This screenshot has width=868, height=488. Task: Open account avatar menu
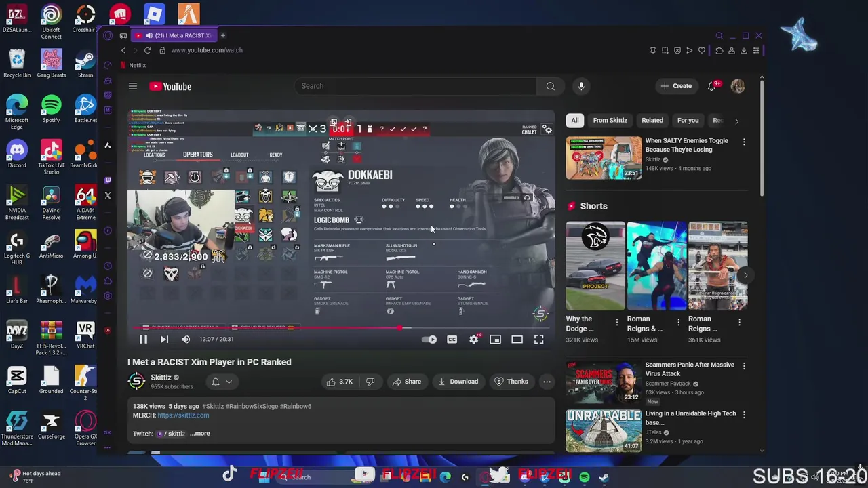[738, 86]
